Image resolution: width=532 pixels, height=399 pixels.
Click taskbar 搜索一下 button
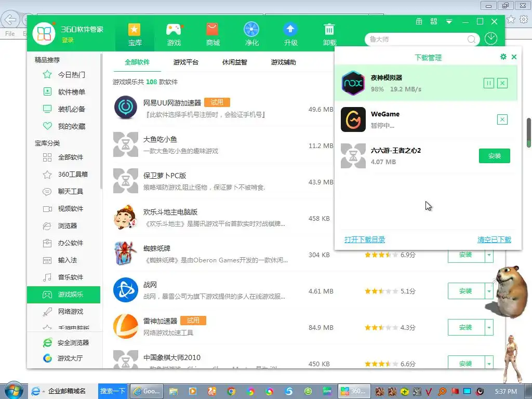[x=113, y=391]
